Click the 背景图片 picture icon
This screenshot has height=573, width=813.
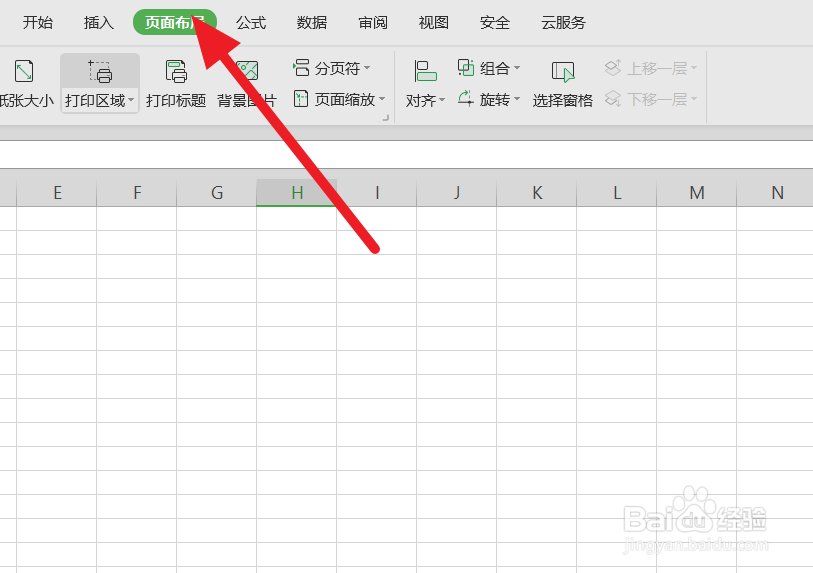(247, 71)
